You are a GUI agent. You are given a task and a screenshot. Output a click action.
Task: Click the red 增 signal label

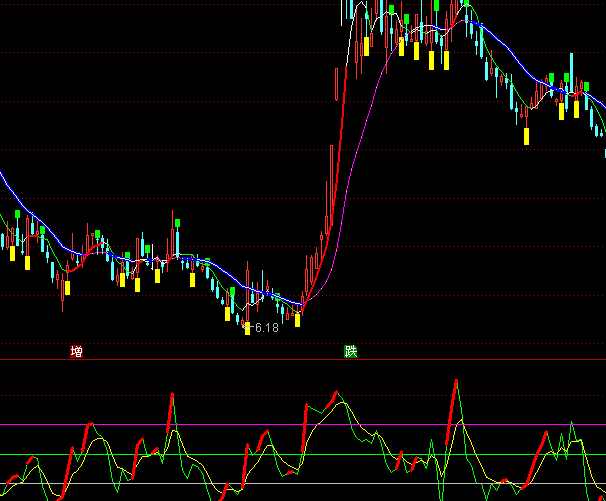point(76,352)
